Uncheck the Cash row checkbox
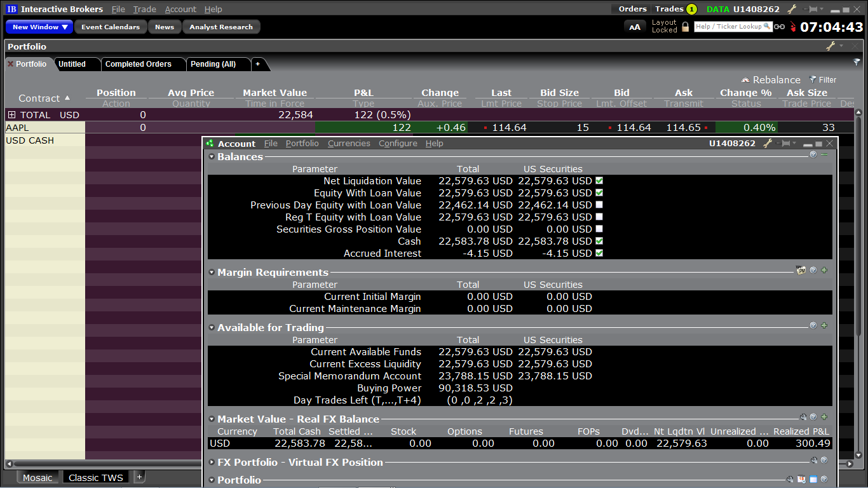868x488 pixels. click(x=599, y=241)
